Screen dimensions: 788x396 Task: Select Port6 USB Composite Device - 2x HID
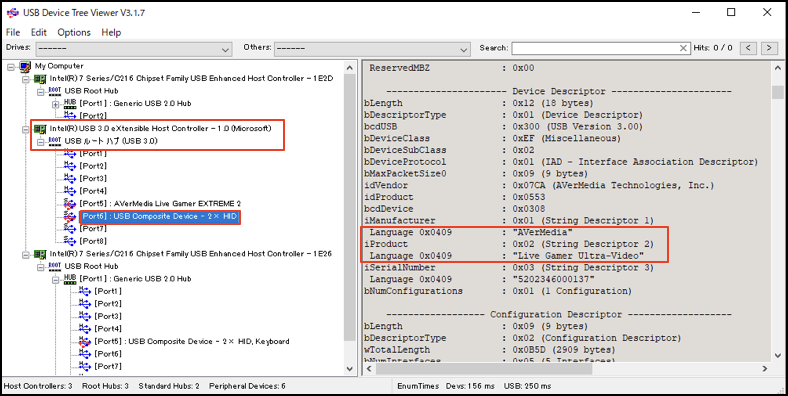pyautogui.click(x=159, y=217)
